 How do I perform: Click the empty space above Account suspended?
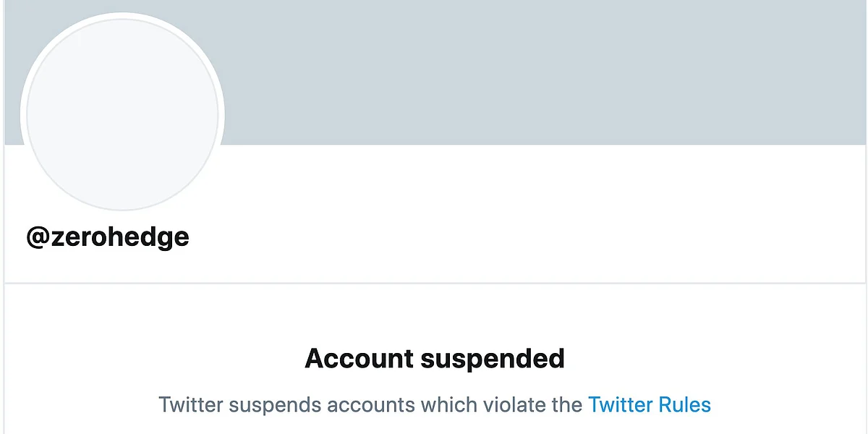pyautogui.click(x=435, y=315)
